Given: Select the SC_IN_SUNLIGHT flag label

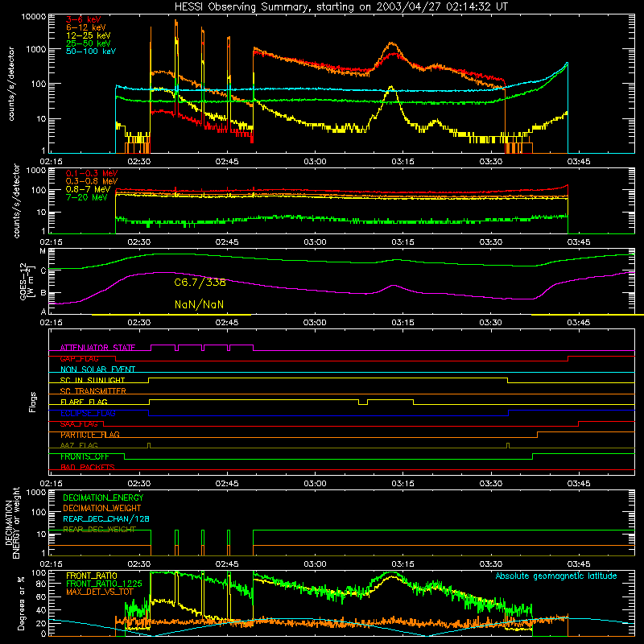Looking at the screenshot, I should tap(93, 380).
